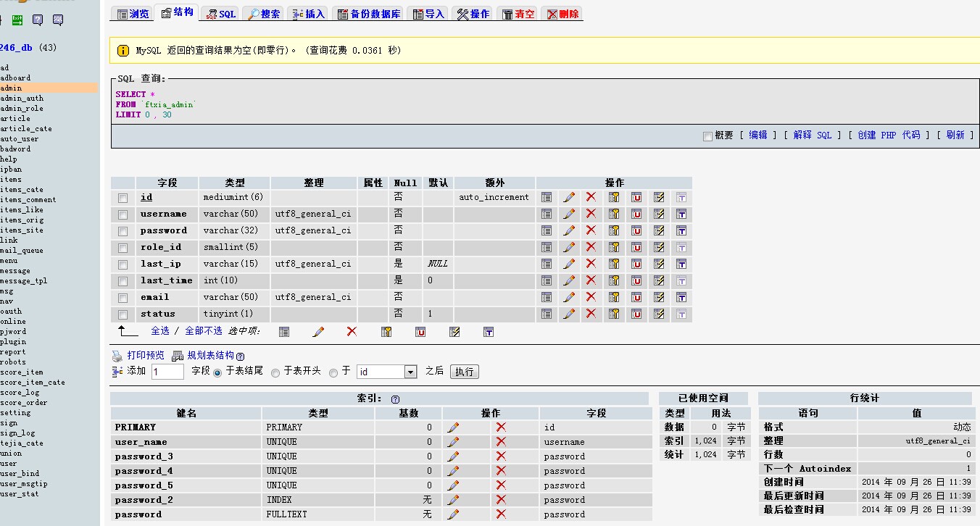Browse distinct values for the email field
Image resolution: width=980 pixels, height=526 pixels.
(x=547, y=297)
